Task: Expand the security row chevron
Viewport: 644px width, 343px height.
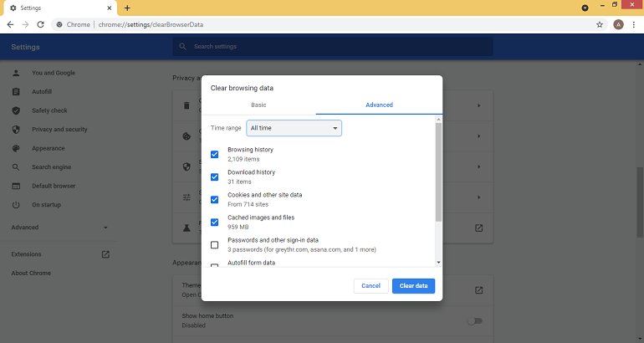Action: pos(479,166)
